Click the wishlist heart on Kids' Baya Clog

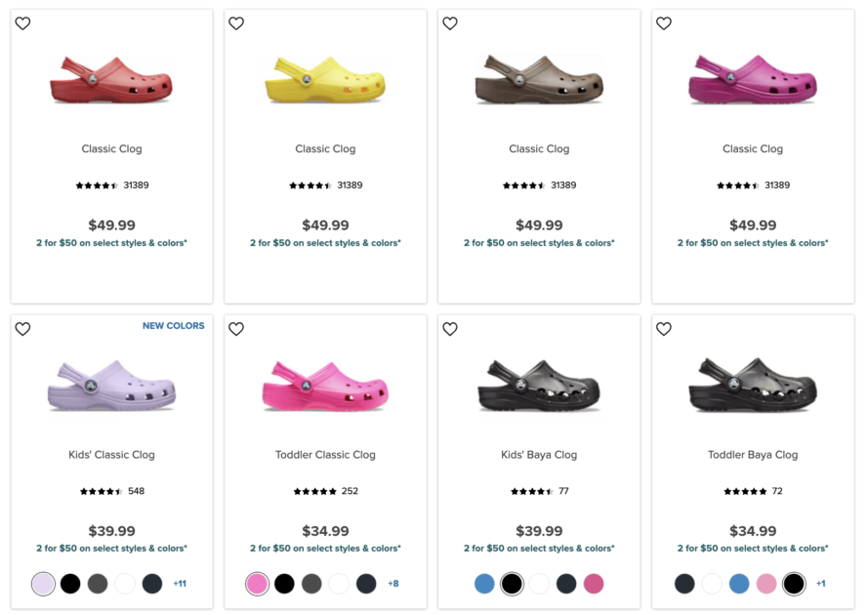(x=449, y=329)
